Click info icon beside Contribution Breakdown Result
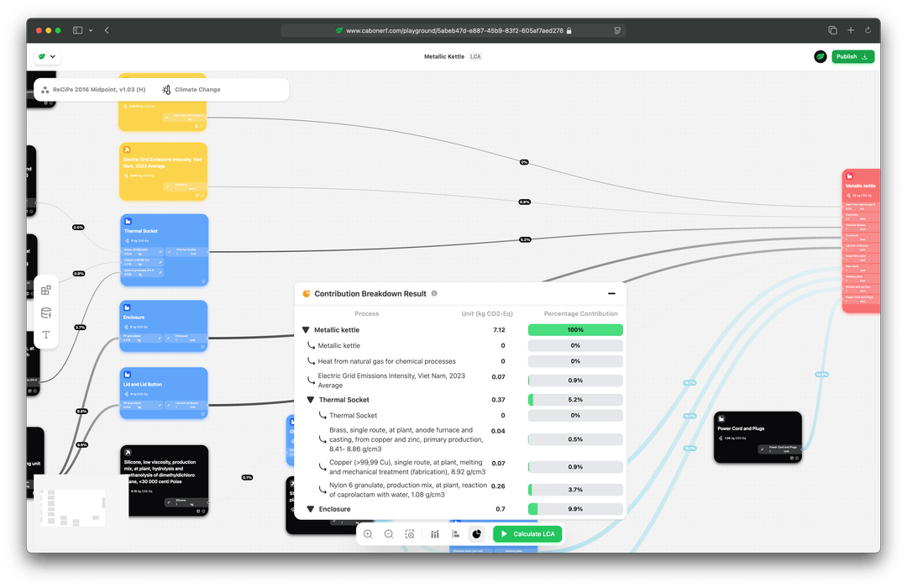The width and height of the screenshot is (907, 588). pos(434,293)
